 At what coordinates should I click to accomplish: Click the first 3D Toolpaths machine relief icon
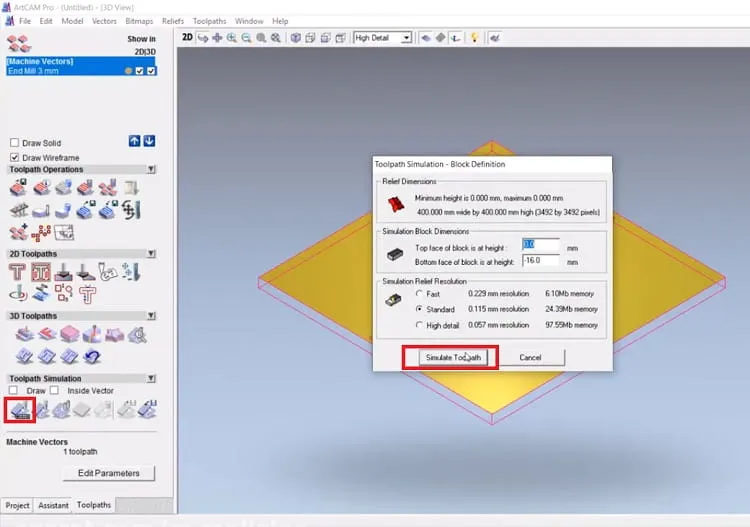(24, 334)
